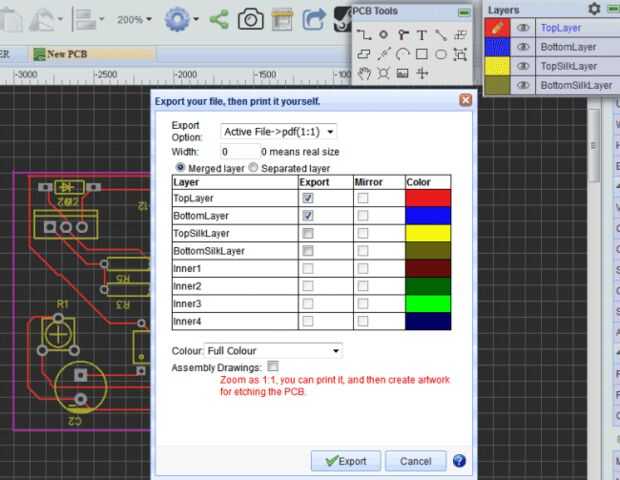Click the align objects toolbar icon

pyautogui.click(x=85, y=19)
